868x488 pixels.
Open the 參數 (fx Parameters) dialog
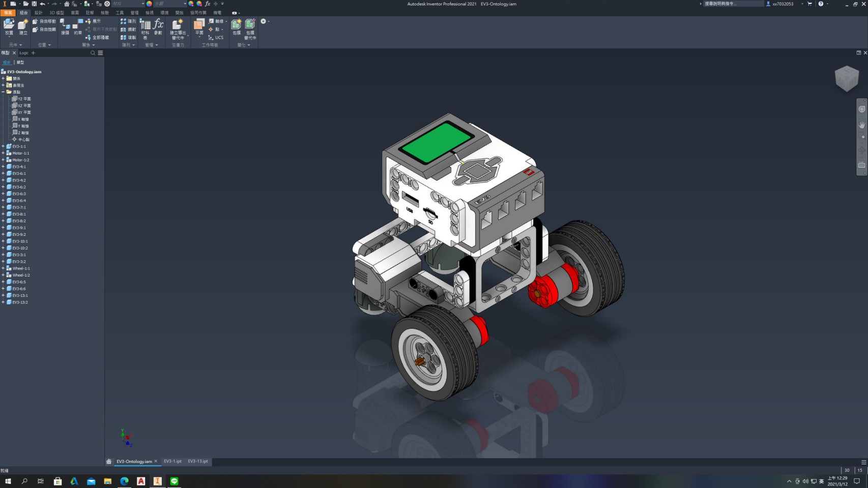[158, 27]
